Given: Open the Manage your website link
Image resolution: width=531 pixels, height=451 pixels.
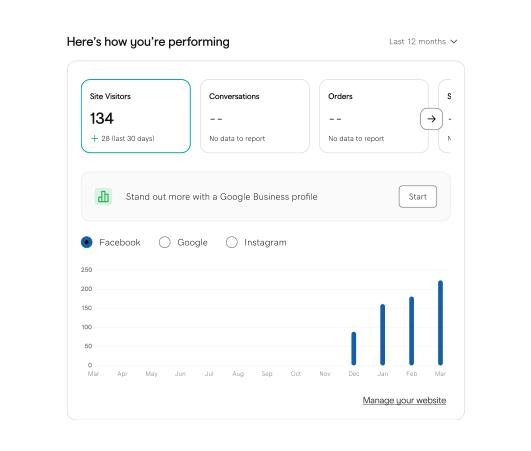Looking at the screenshot, I should [x=404, y=400].
